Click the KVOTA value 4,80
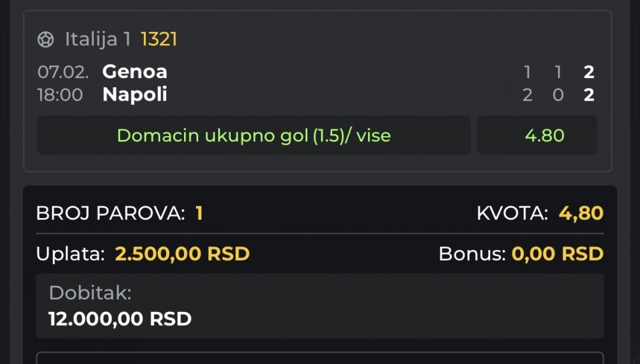The width and height of the screenshot is (640, 364). click(x=581, y=213)
